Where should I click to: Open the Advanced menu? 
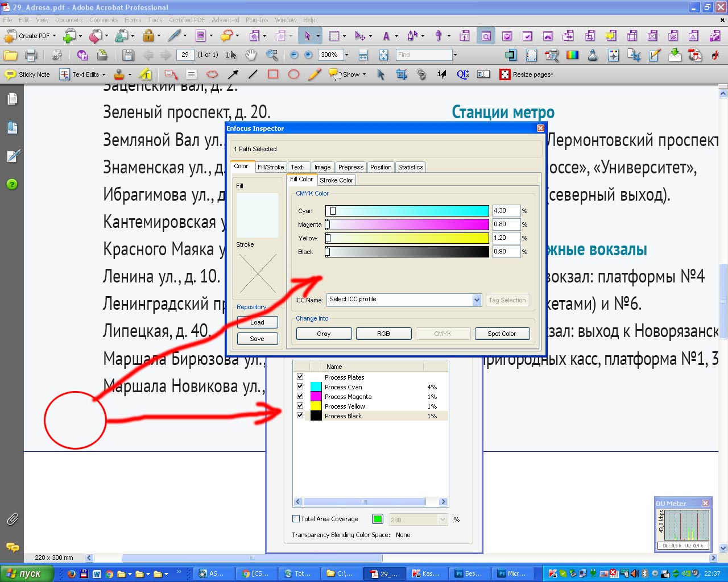coord(225,20)
